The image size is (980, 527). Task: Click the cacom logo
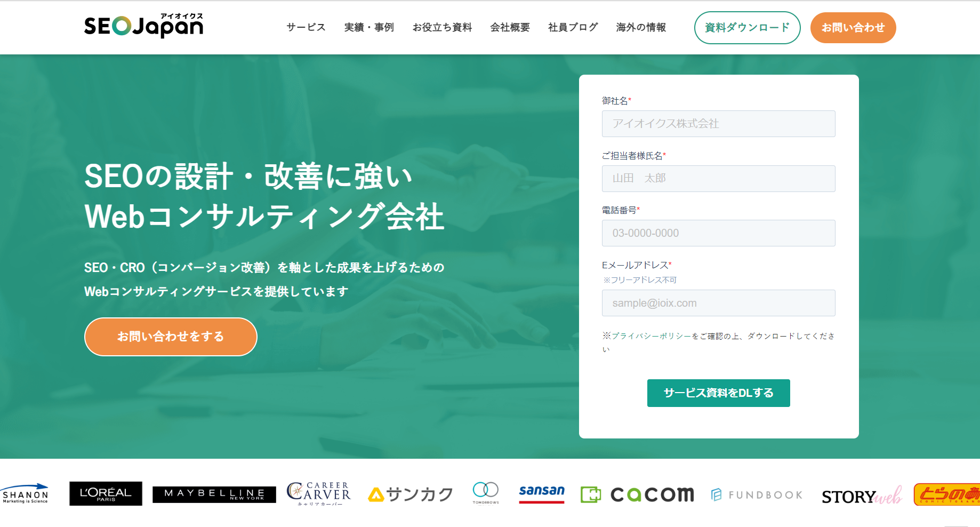[638, 494]
